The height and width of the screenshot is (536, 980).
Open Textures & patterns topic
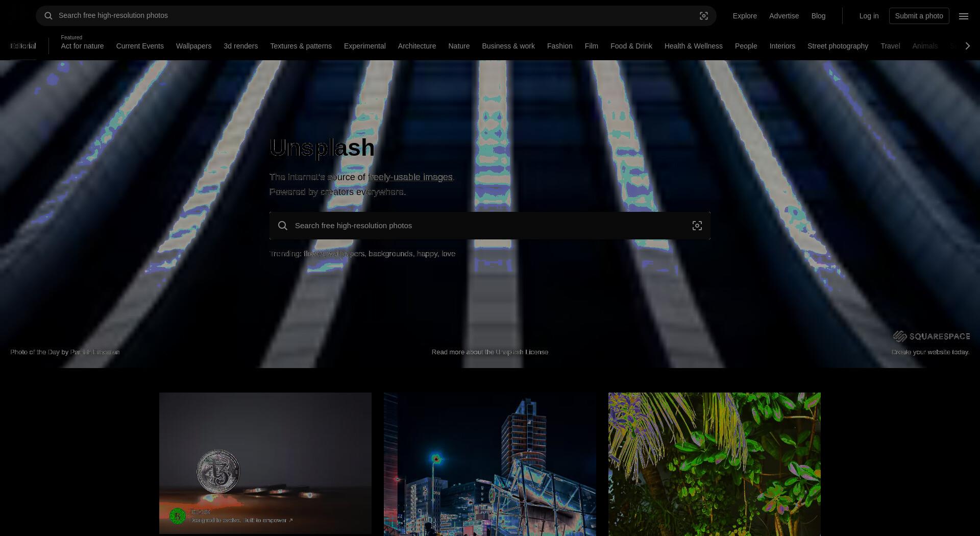(301, 46)
